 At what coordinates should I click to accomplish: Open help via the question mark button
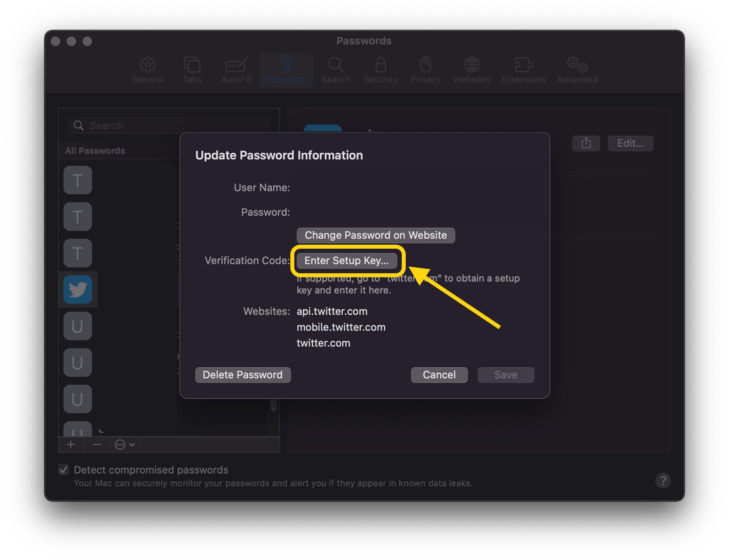tap(663, 481)
